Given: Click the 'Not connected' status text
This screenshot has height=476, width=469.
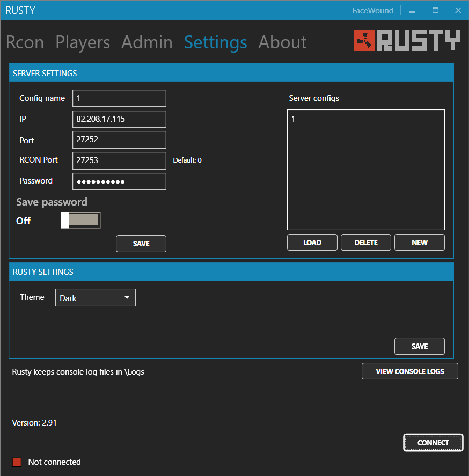Looking at the screenshot, I should pyautogui.click(x=54, y=462).
